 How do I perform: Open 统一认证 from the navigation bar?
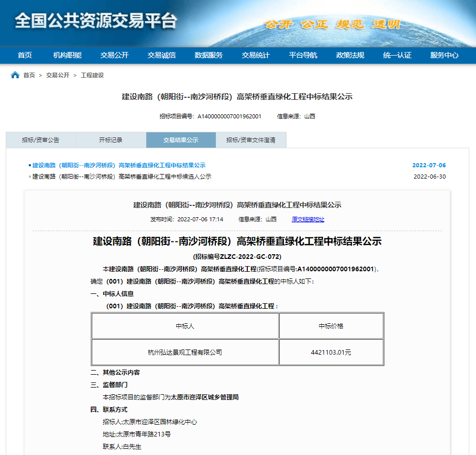pyautogui.click(x=397, y=56)
